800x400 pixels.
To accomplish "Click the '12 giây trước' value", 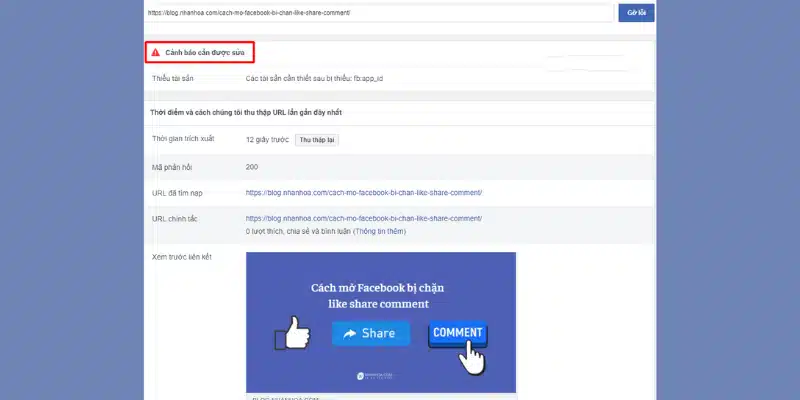I will pos(267,140).
